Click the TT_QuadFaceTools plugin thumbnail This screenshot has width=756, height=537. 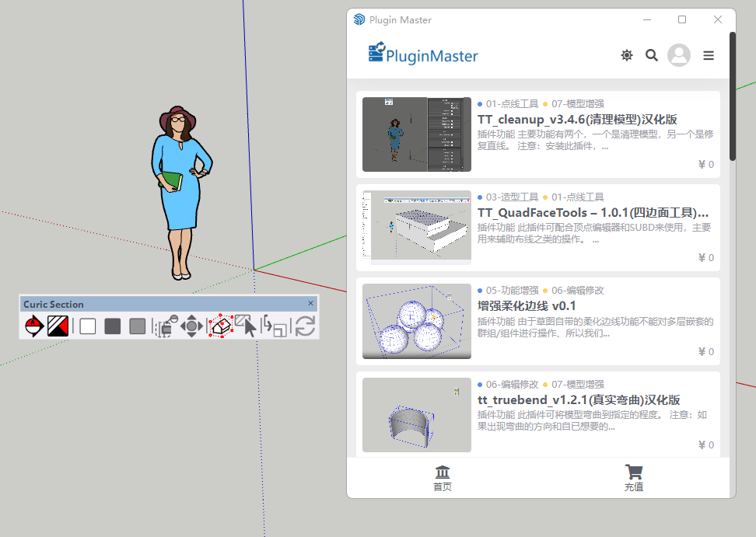click(x=417, y=228)
